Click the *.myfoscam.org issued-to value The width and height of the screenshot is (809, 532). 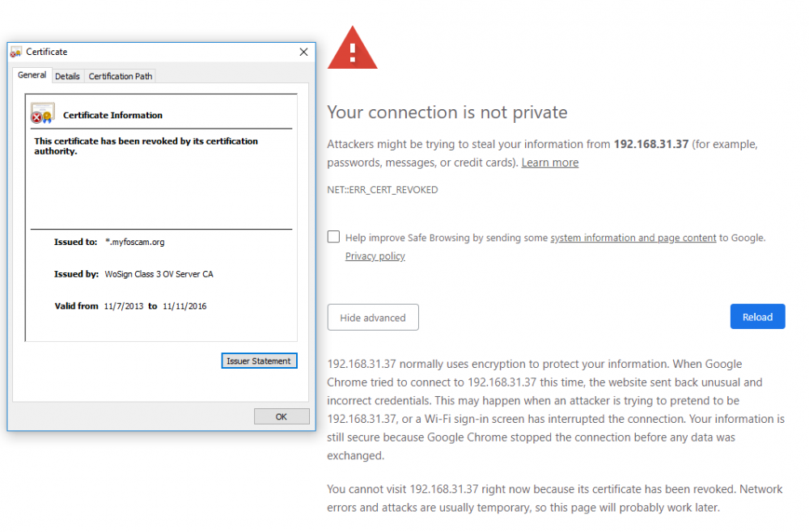coord(135,242)
